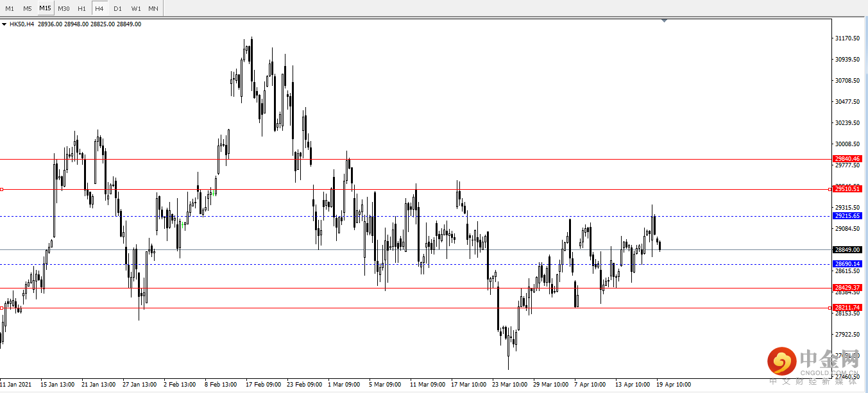Click the 15 Jan 13:00 time label

pyautogui.click(x=57, y=385)
